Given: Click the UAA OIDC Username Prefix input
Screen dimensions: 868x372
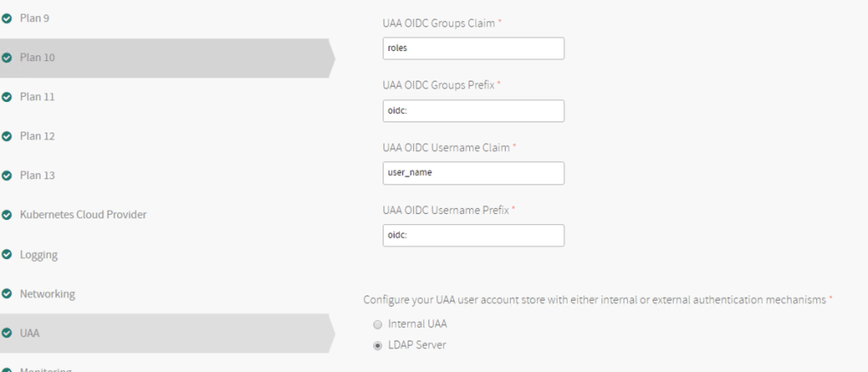Looking at the screenshot, I should pyautogui.click(x=473, y=235).
